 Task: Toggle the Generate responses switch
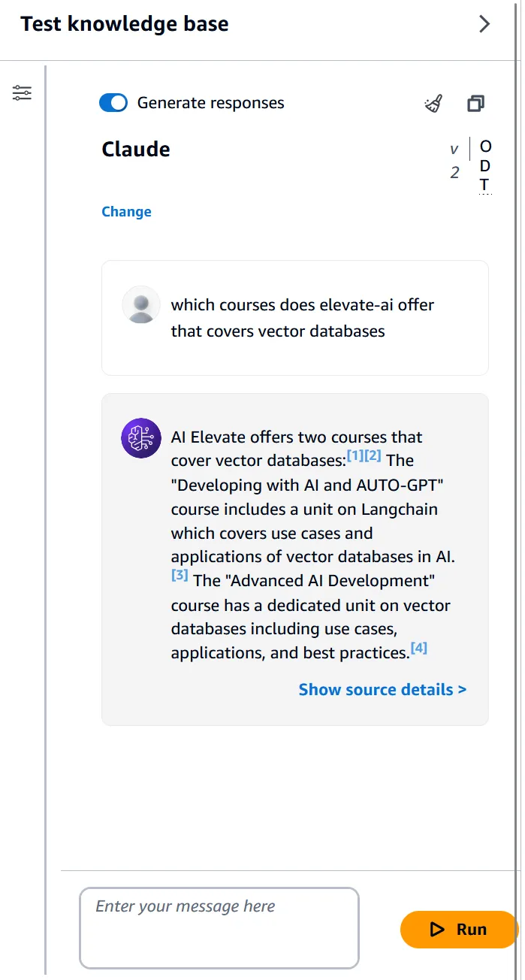point(113,103)
